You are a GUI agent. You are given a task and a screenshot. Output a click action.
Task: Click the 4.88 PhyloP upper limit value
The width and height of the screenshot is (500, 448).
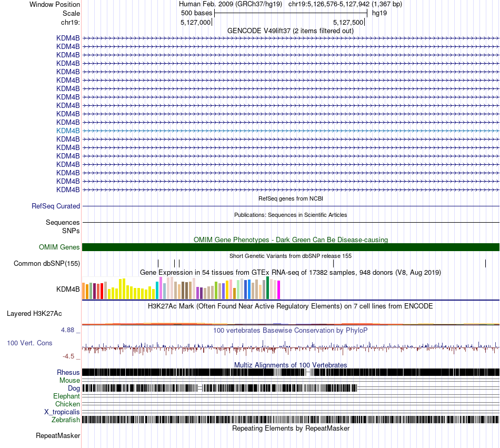(68, 330)
